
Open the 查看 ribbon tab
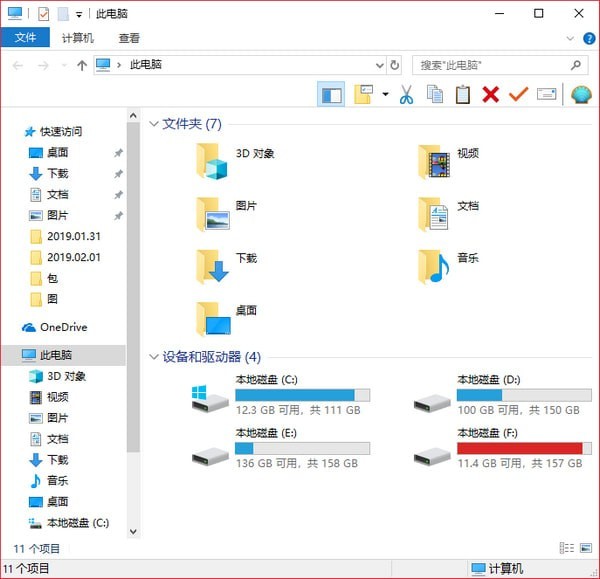[x=129, y=38]
